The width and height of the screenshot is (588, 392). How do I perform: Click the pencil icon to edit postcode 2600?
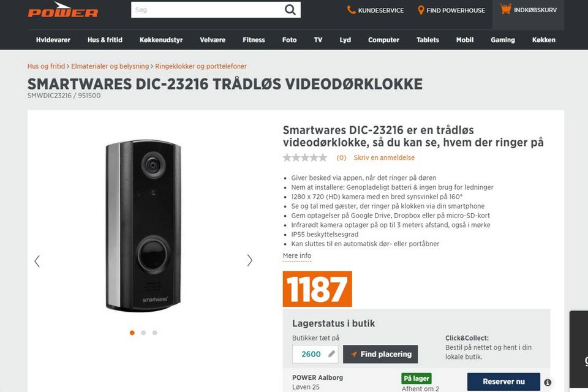[331, 354]
